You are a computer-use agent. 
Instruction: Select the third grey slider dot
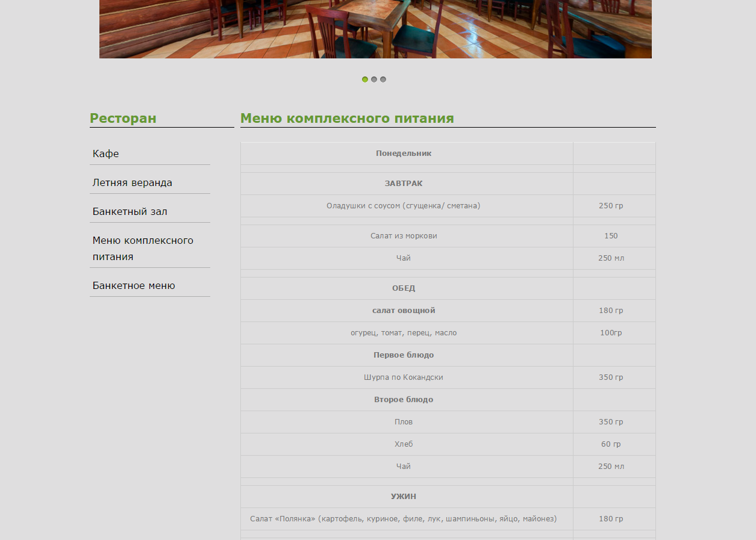pos(383,79)
